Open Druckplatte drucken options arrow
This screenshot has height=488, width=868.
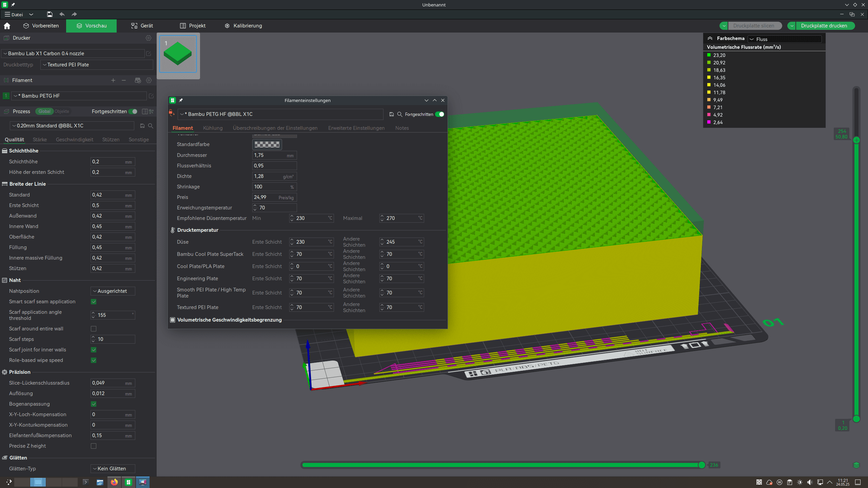click(792, 26)
